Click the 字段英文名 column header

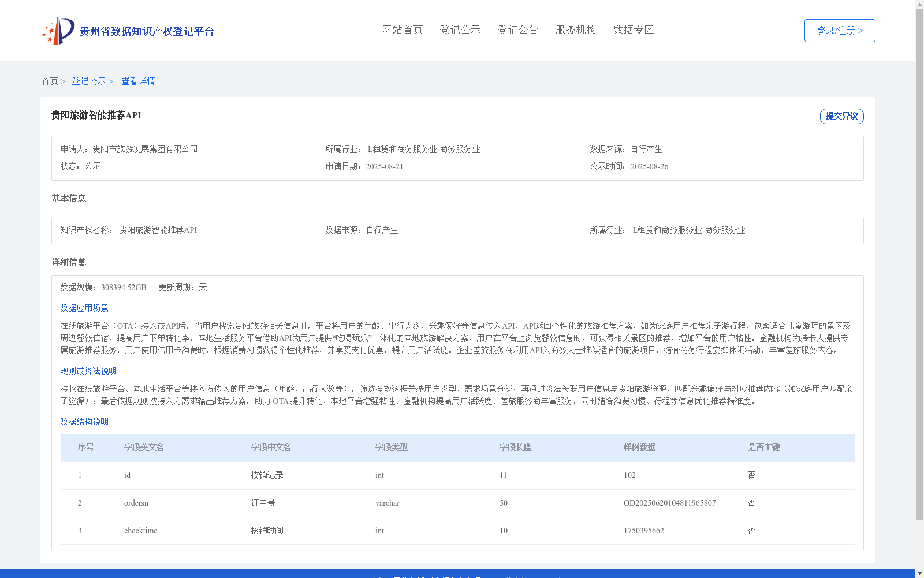point(144,447)
